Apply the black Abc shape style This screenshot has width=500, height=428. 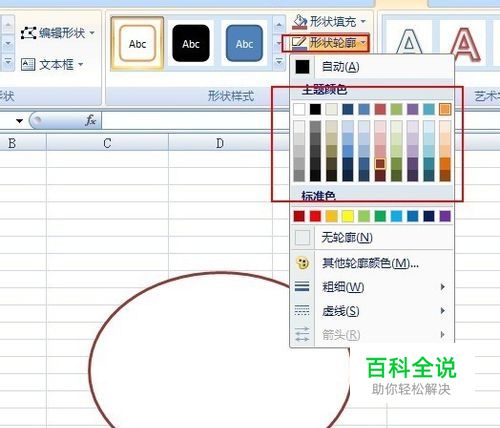191,44
